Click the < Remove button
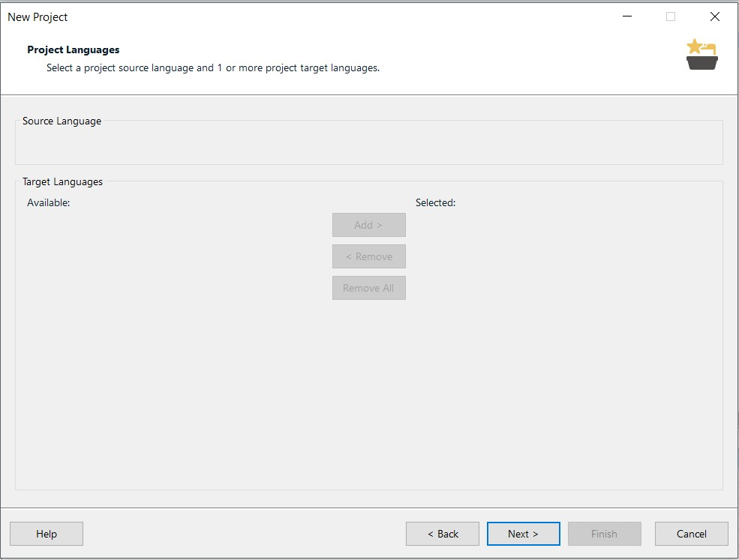This screenshot has width=739, height=560. [368, 256]
